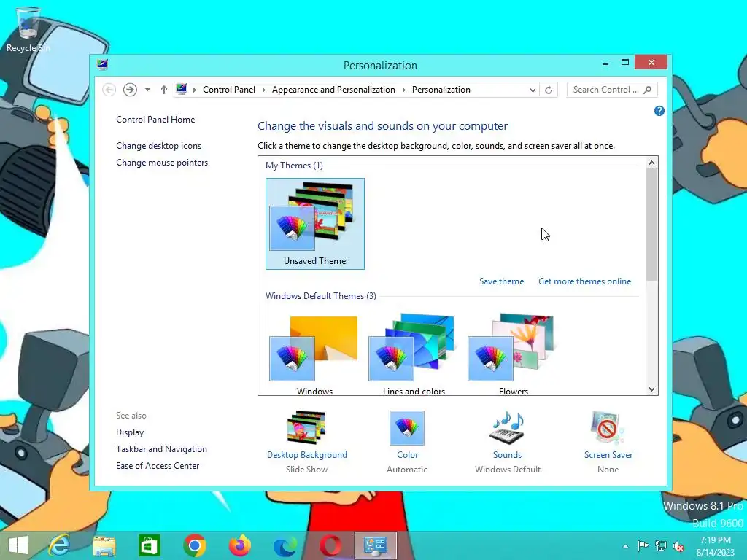Click the Personalization window title icon

102,65
